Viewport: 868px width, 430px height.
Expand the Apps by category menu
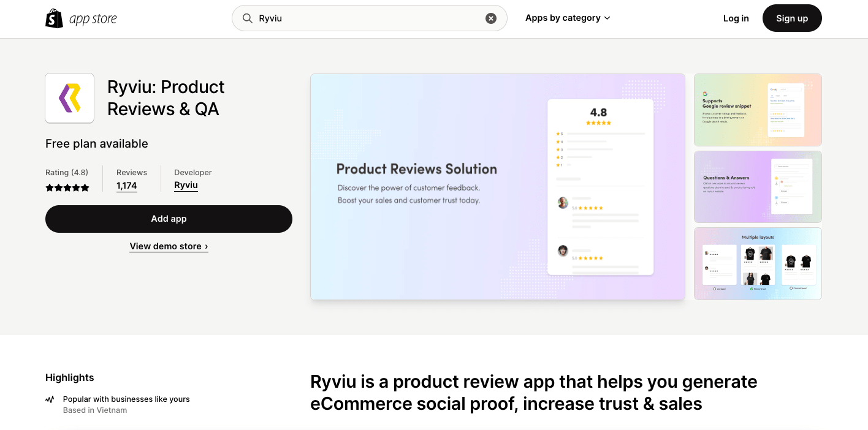tap(568, 18)
